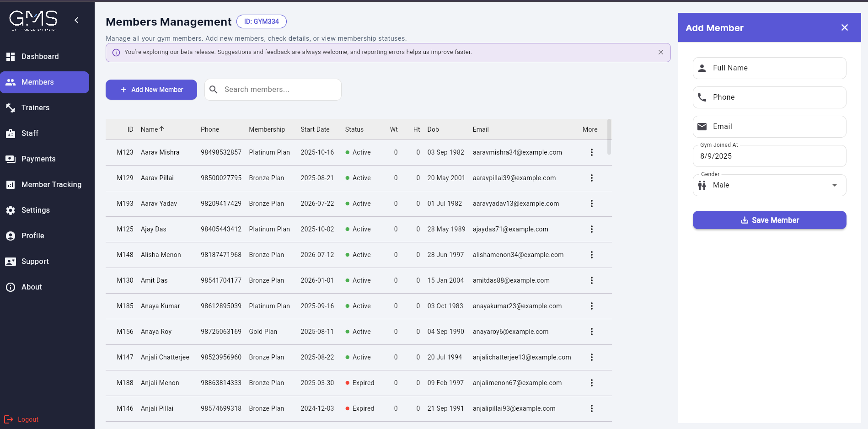
Task: Click the Support icon in sidebar
Action: (11, 262)
